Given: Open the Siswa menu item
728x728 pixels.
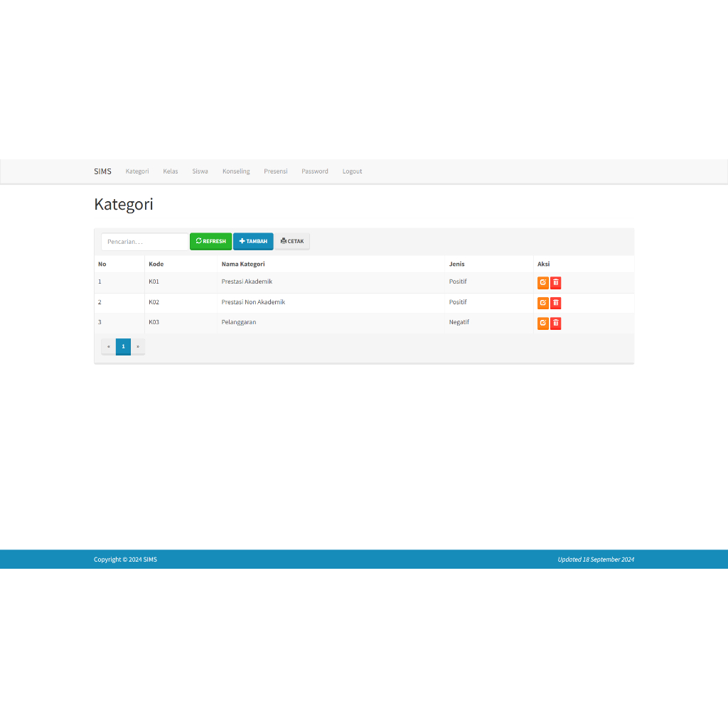Looking at the screenshot, I should (200, 171).
